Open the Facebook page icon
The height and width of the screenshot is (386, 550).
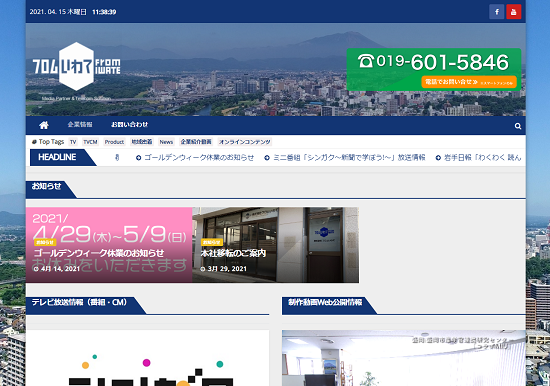497,12
